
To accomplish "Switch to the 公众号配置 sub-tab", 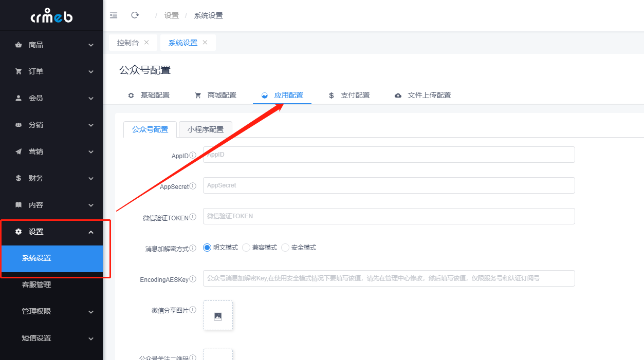I will click(x=150, y=129).
